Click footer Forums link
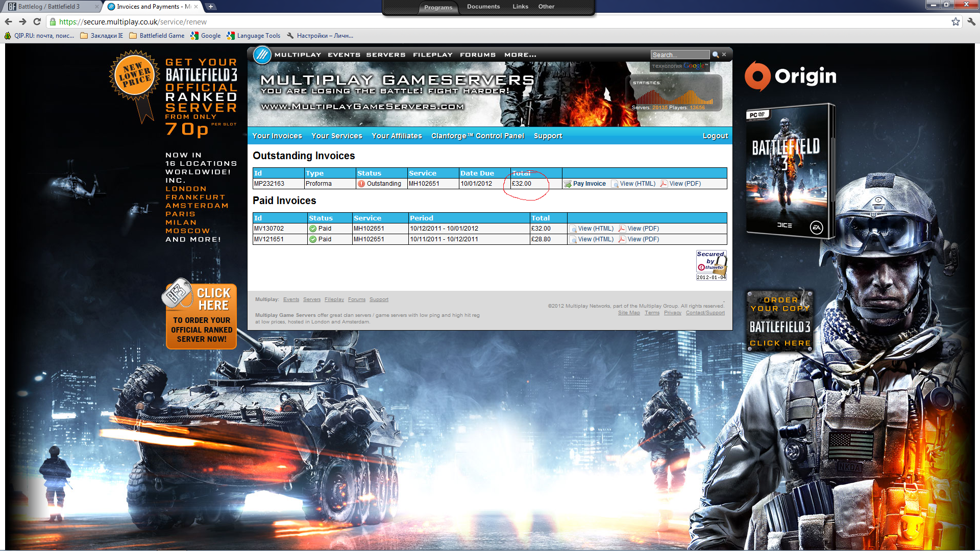 pos(357,299)
